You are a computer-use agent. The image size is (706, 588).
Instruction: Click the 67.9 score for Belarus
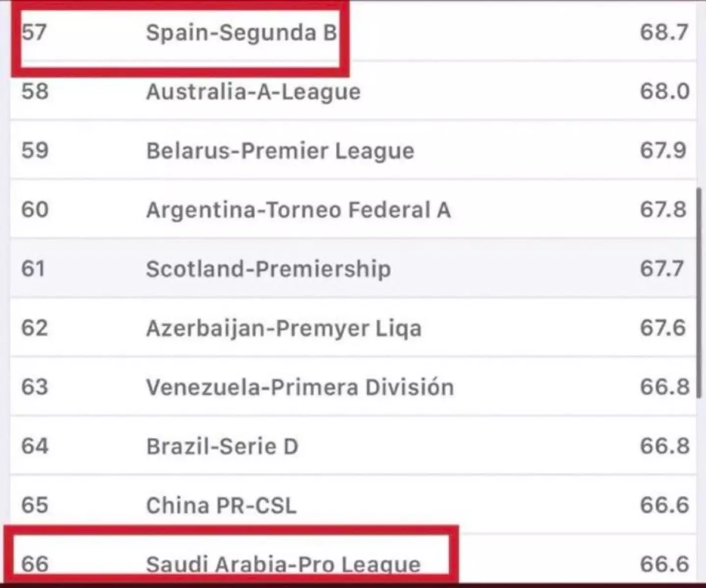pyautogui.click(x=663, y=151)
